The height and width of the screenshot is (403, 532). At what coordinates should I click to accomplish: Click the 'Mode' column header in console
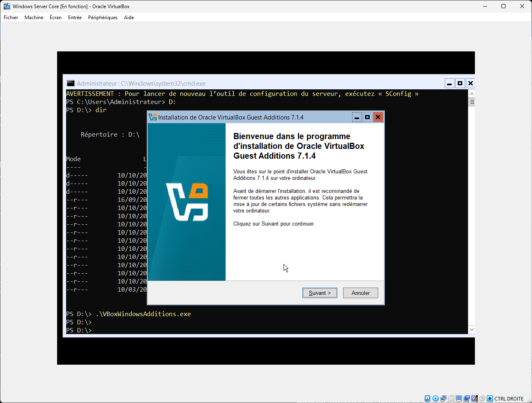73,159
